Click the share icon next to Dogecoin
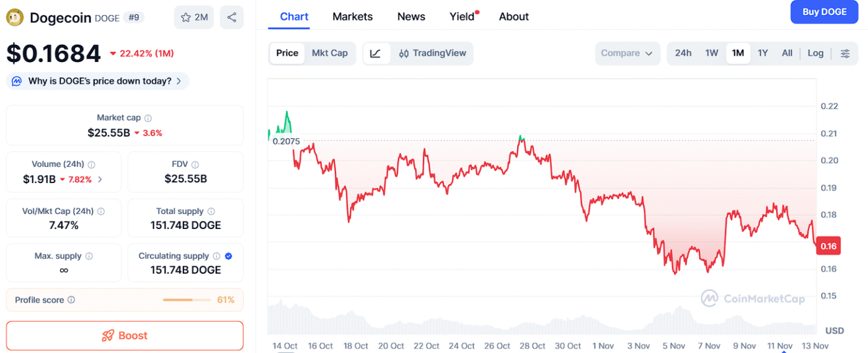 (232, 17)
